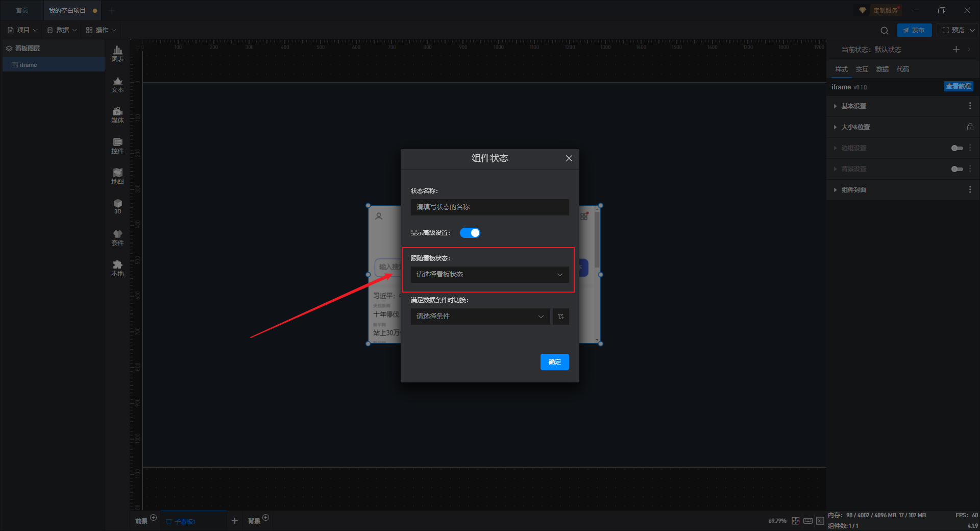Screen dimensions: 980x531
Task: Click the 69.79% zoom percentage
Action: click(x=777, y=521)
